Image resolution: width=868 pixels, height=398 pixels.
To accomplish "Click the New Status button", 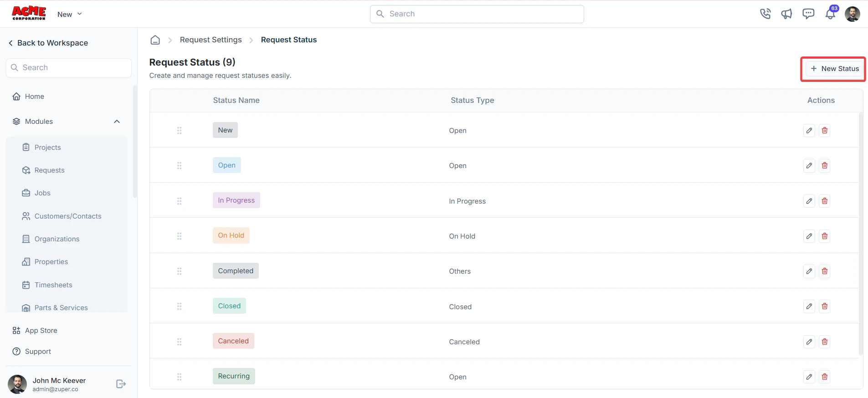I will pos(834,69).
